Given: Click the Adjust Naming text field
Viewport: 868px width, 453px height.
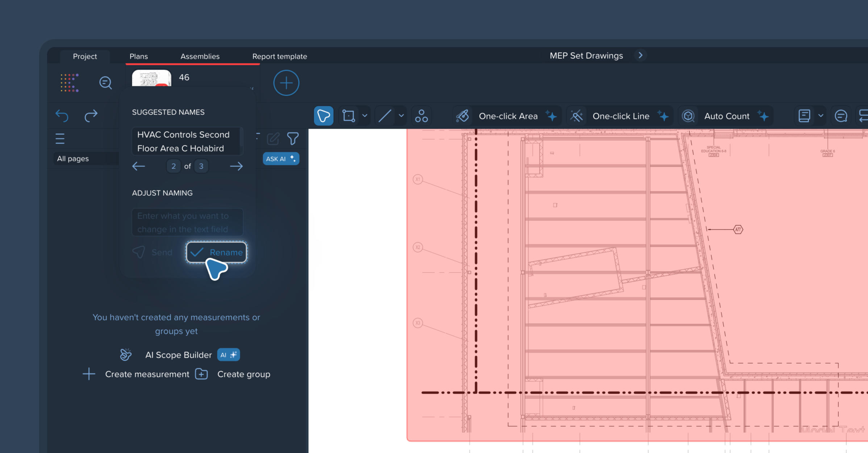Looking at the screenshot, I should (187, 222).
